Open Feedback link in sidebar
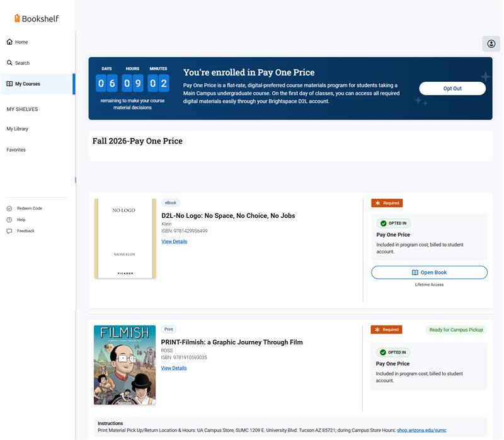The height and width of the screenshot is (440, 504). (x=26, y=231)
